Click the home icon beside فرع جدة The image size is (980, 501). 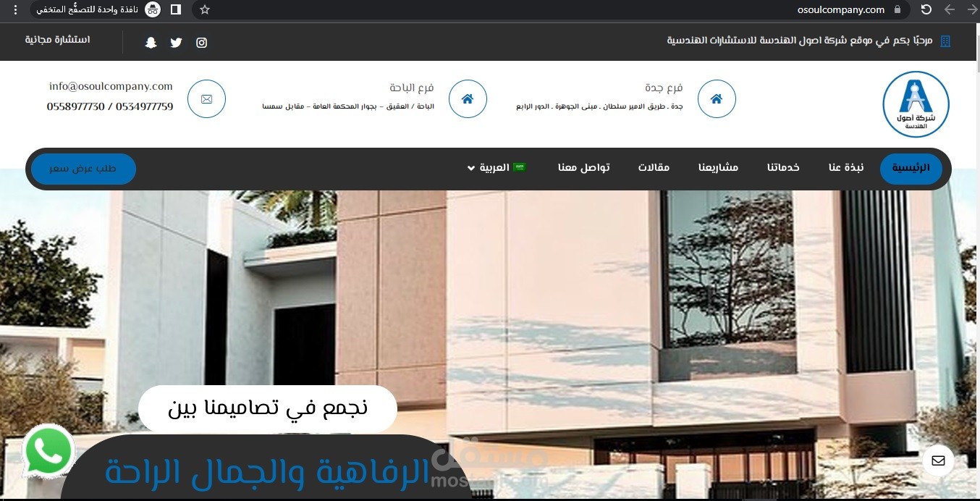click(x=717, y=98)
